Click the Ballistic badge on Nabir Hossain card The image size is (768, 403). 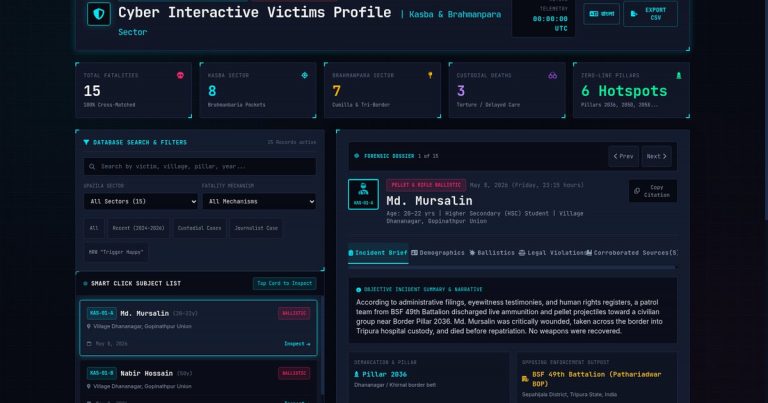[294, 374]
